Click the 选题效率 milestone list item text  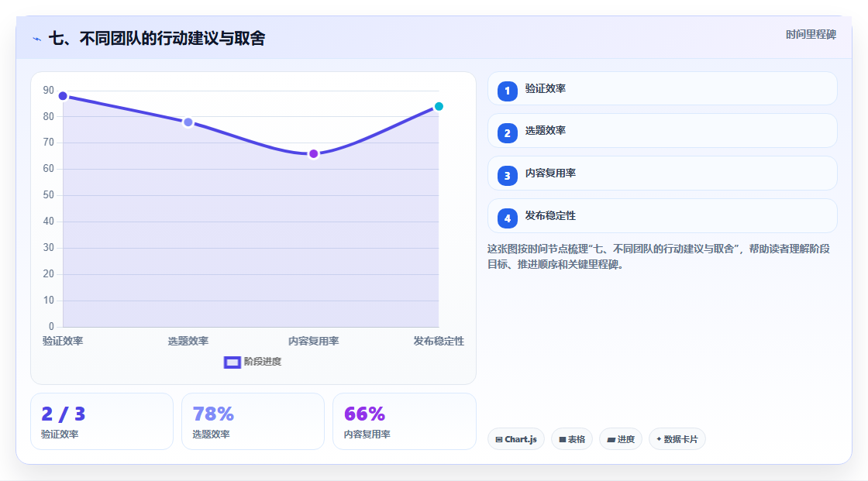[546, 131]
